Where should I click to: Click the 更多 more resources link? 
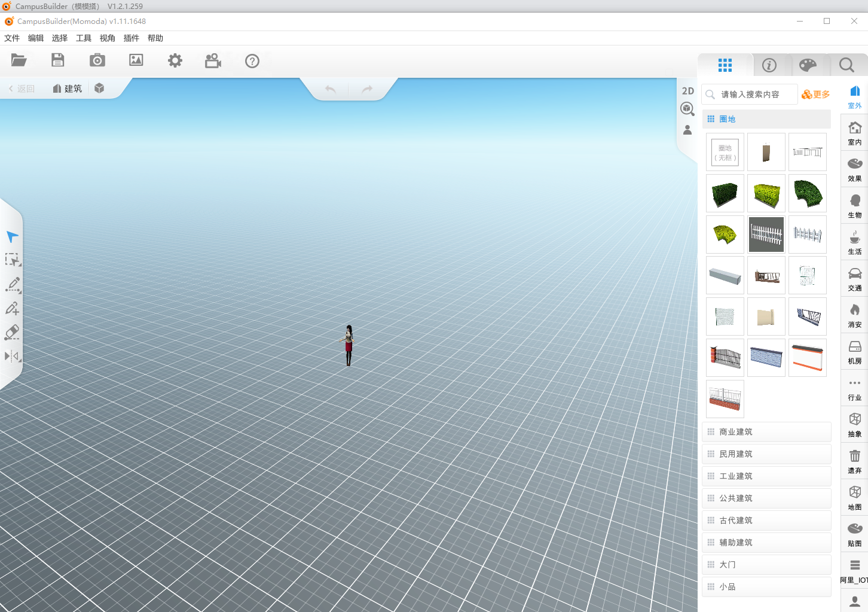coord(815,94)
